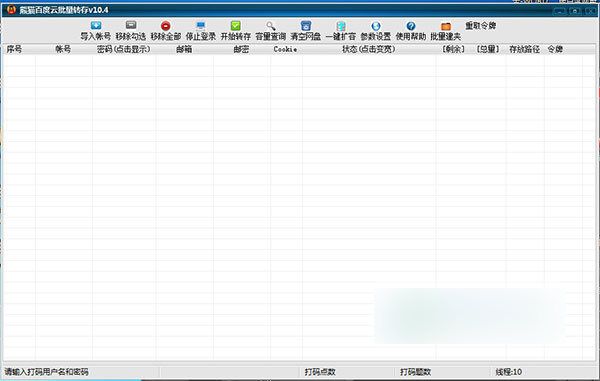Click the app logo in title bar
Image resolution: width=600 pixels, height=381 pixels.
pos(11,10)
